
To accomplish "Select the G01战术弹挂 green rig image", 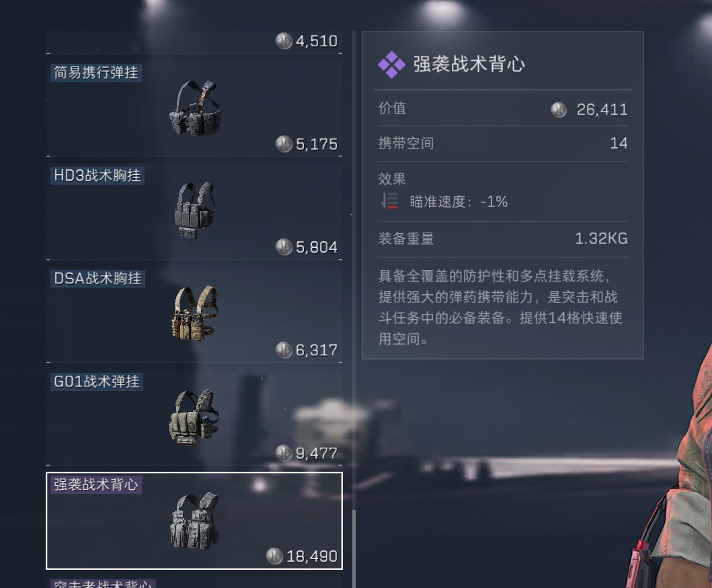I will pyautogui.click(x=194, y=417).
